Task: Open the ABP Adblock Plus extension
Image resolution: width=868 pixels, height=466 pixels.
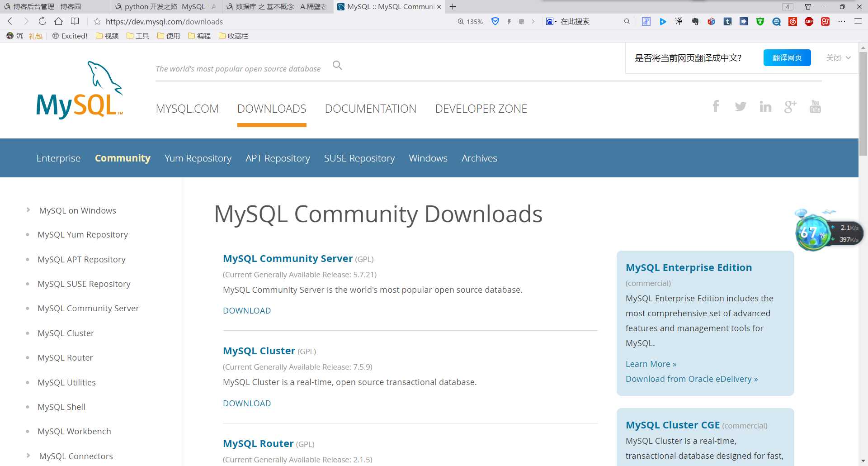Action: click(809, 21)
